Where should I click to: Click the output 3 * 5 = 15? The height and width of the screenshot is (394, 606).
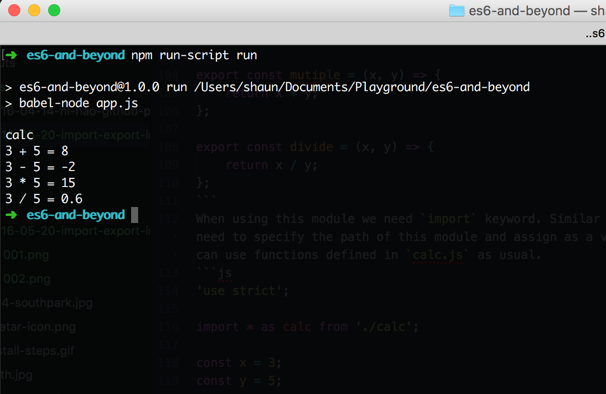pyautogui.click(x=40, y=183)
